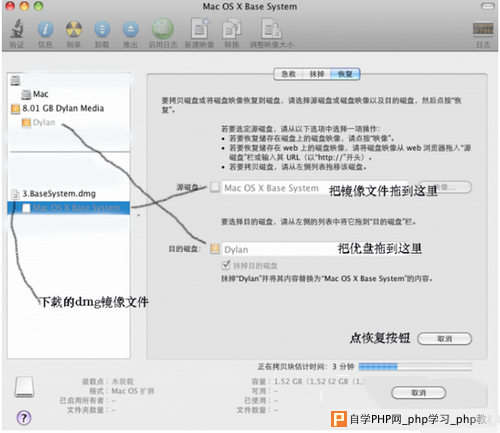
Task: Click the orange destination disk icon
Action: tap(215, 249)
